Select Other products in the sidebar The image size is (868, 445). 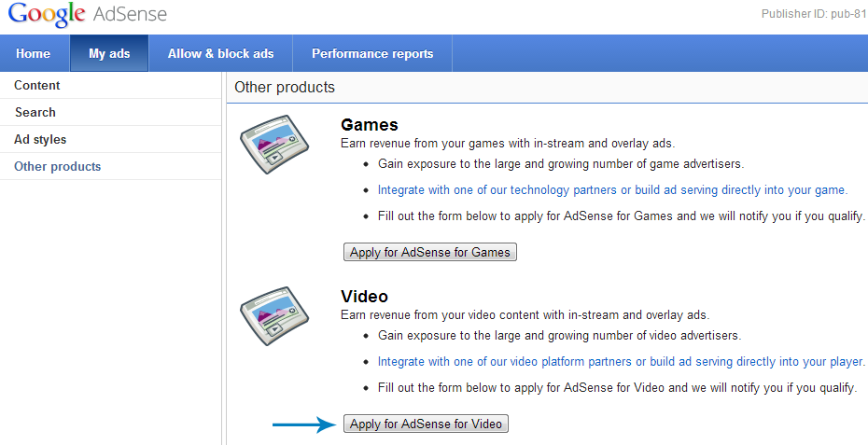pyautogui.click(x=111, y=167)
